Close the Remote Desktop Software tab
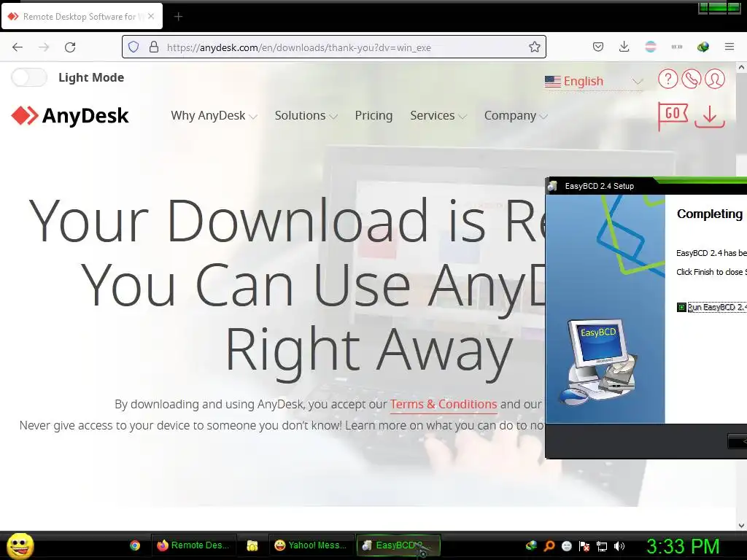 pos(151,16)
